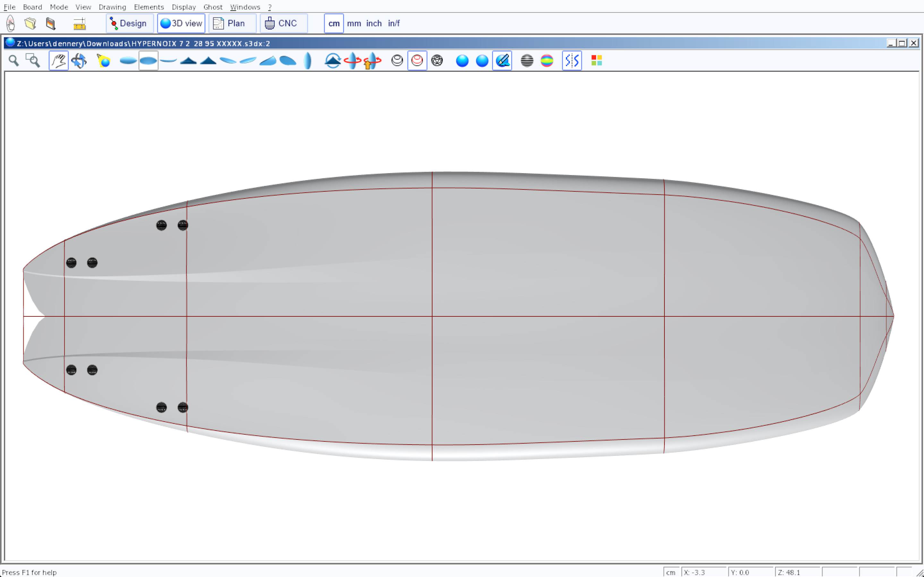Switch to vertical board view icon
This screenshot has height=577, width=924.
coord(307,61)
